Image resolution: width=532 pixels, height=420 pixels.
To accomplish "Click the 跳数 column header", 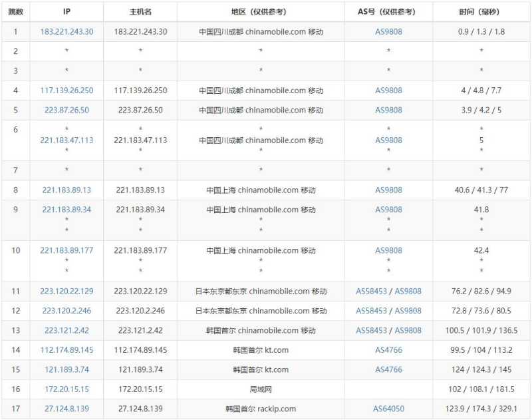I will [15, 12].
